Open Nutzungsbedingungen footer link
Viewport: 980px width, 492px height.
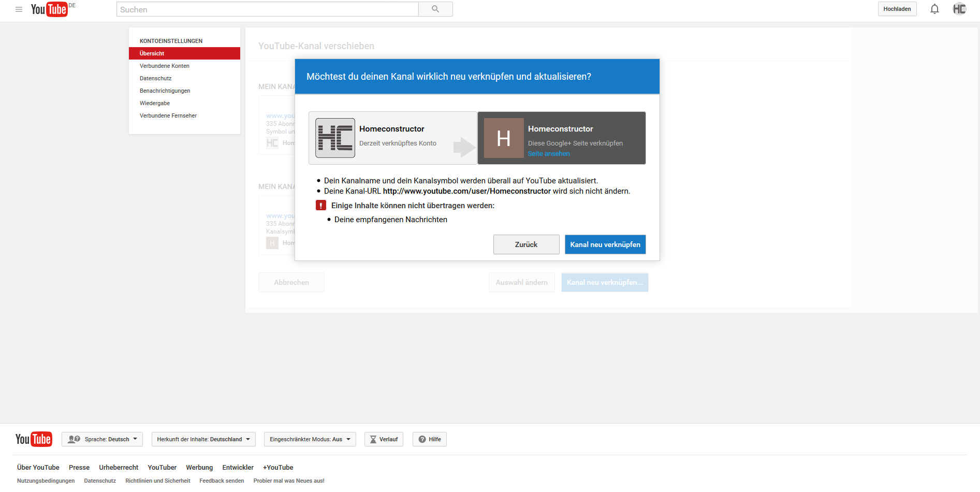pyautogui.click(x=46, y=481)
